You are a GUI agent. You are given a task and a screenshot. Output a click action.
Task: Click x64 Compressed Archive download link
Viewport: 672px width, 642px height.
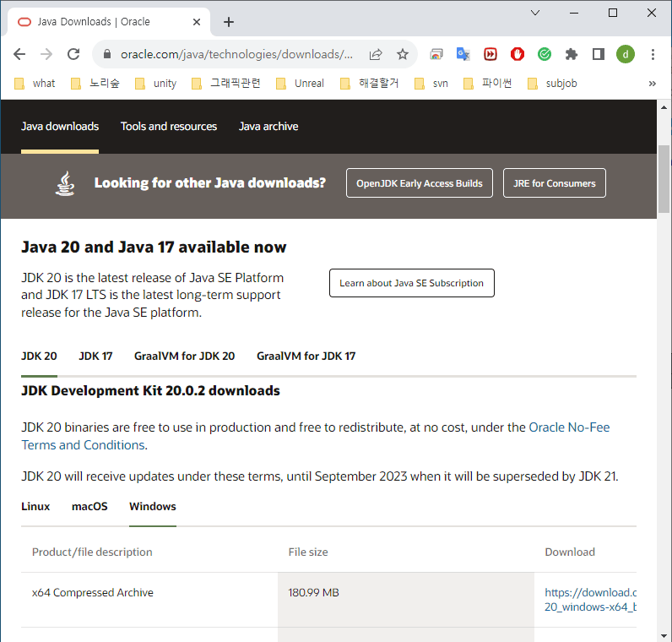590,600
